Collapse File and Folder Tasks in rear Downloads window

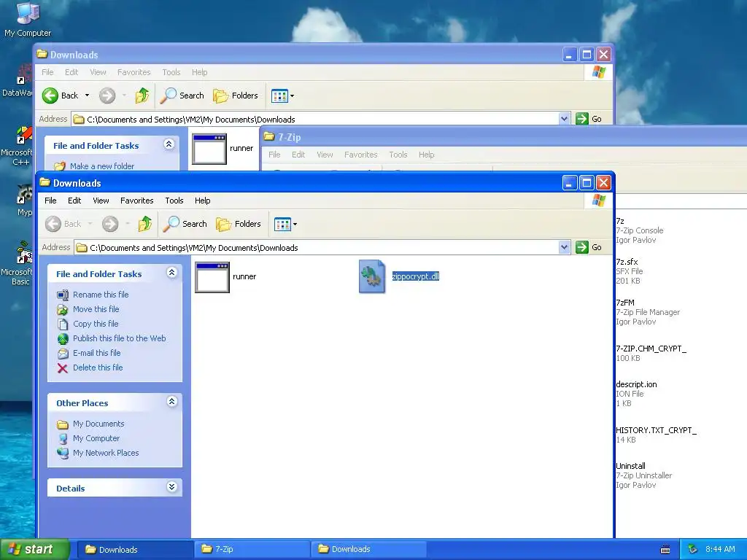(x=169, y=144)
